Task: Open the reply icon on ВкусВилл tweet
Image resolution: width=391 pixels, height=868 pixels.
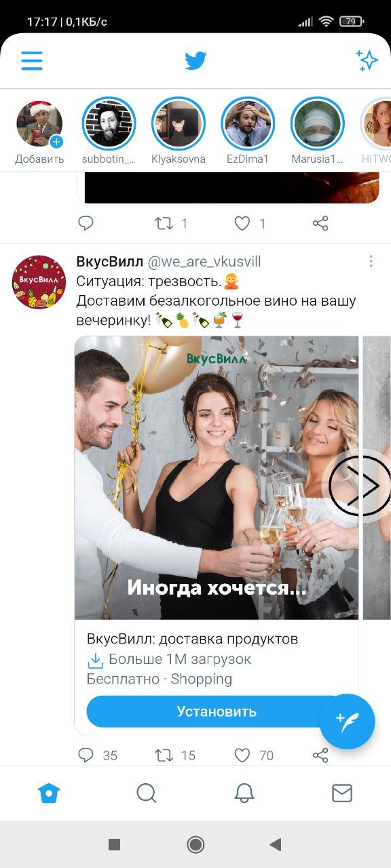Action: [x=86, y=755]
